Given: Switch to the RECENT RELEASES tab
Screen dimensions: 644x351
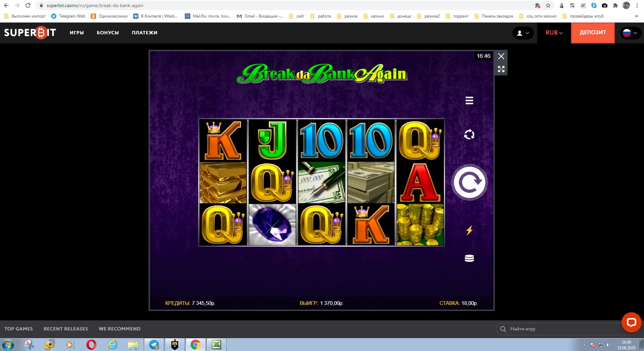Looking at the screenshot, I should (x=66, y=329).
